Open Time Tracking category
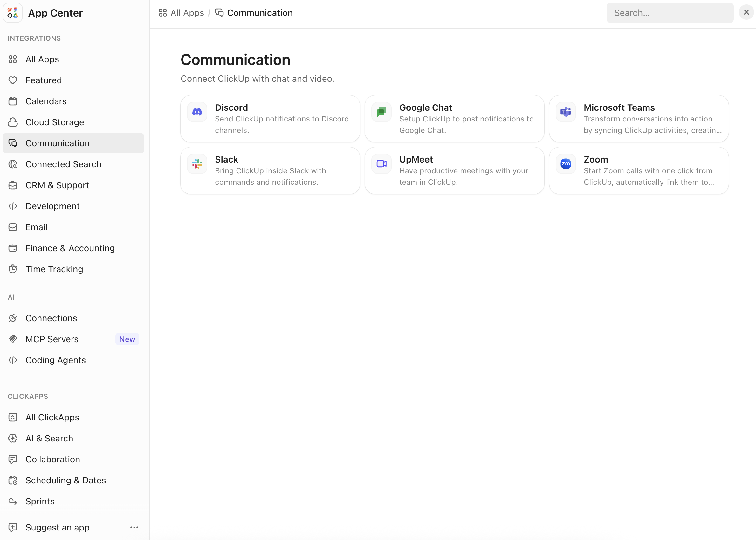Image resolution: width=756 pixels, height=540 pixels. 73,269
